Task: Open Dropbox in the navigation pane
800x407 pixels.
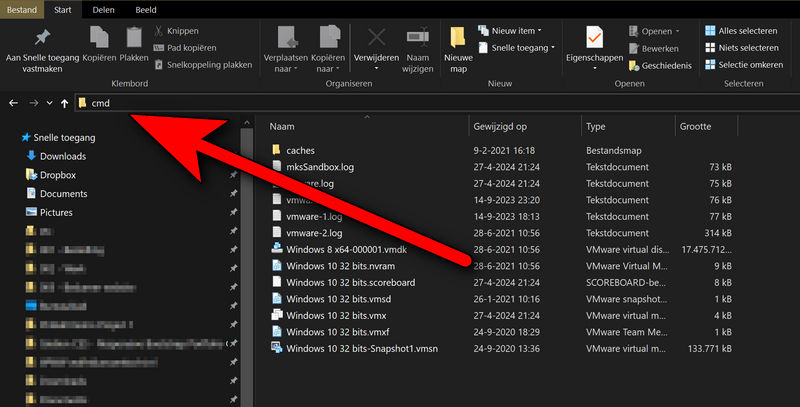Action: coord(51,175)
